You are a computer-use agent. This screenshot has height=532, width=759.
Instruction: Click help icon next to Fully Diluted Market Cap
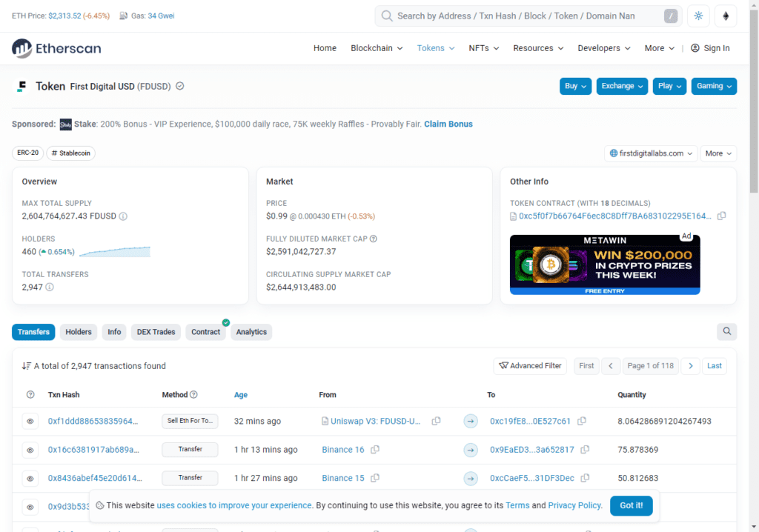click(374, 239)
